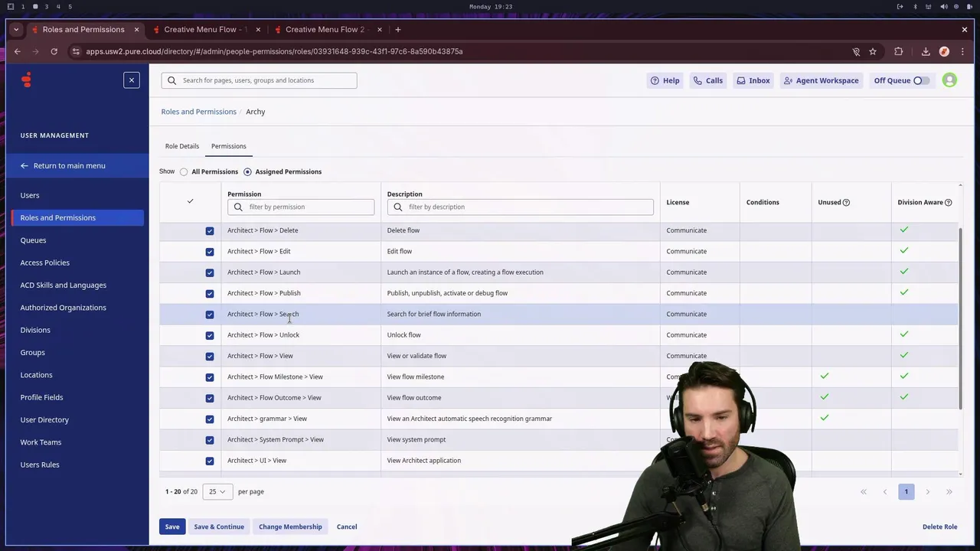Open Agent Workspace
The height and width of the screenshot is (551, 980).
coord(821,80)
